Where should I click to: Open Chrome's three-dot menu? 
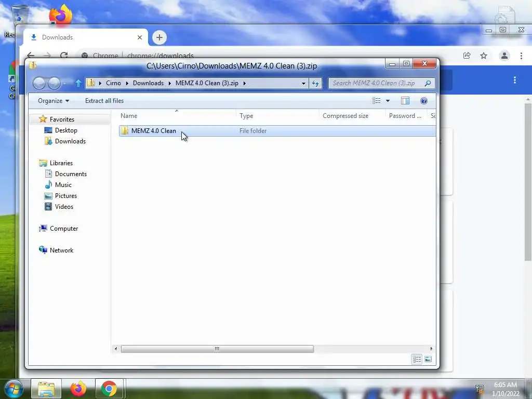(522, 56)
